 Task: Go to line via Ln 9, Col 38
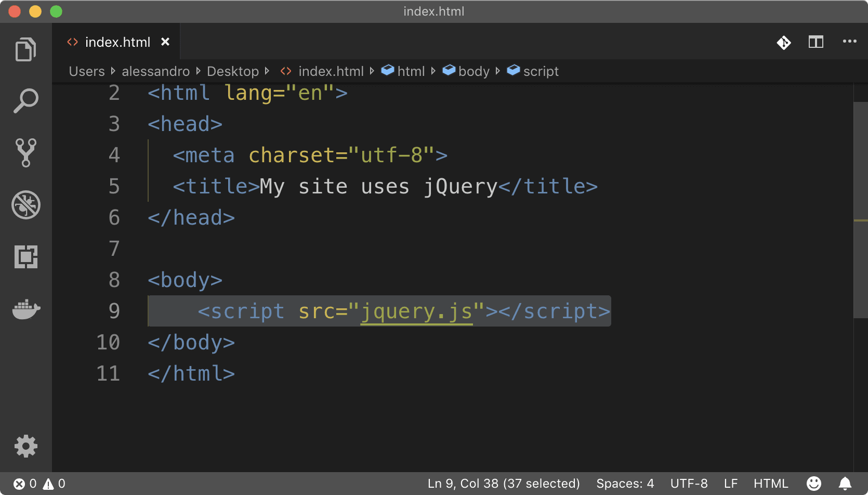[x=504, y=484]
